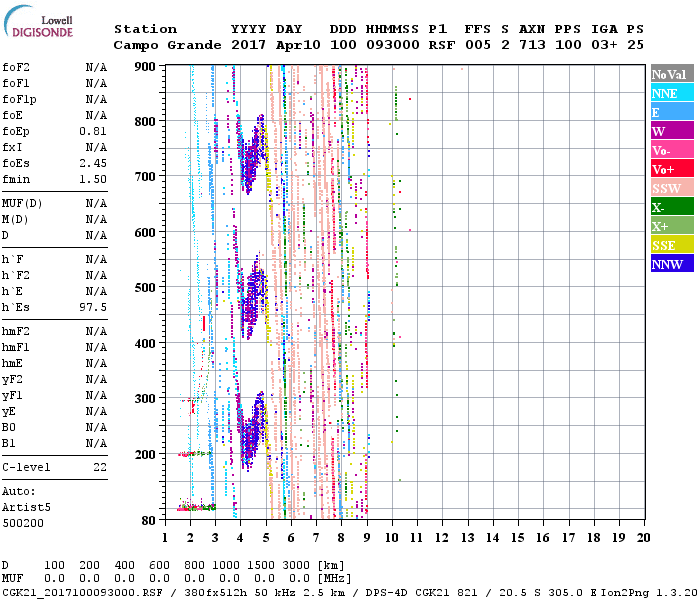The width and height of the screenshot is (700, 600).
Task: Click the Vo- pink legend swatch
Action: click(x=671, y=150)
